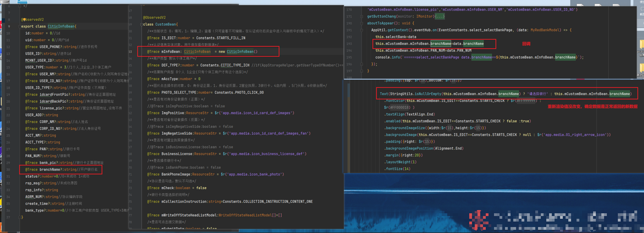Image resolution: width=644 pixels, height=233 pixels.
Task: Open the upper desktop folder icon at right edge
Action: click(x=641, y=44)
